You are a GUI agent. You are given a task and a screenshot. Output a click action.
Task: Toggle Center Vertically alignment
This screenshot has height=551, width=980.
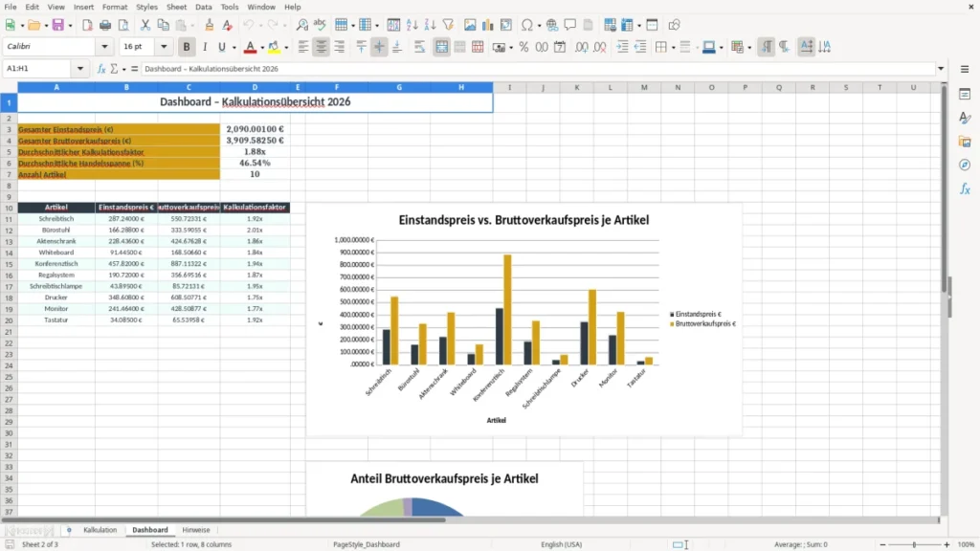click(x=379, y=47)
